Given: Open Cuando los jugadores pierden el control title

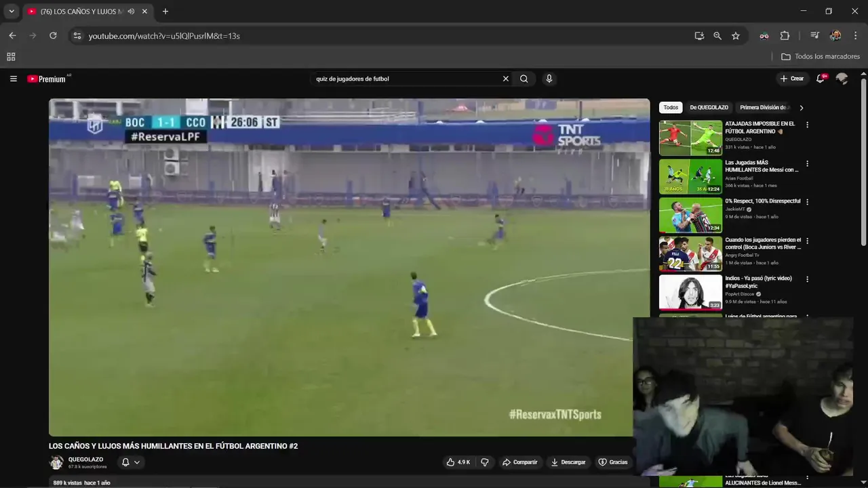Looking at the screenshot, I should (x=763, y=243).
